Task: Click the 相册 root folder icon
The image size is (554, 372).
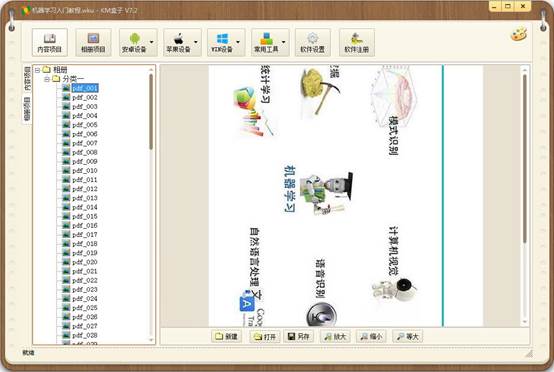Action: pyautogui.click(x=47, y=70)
